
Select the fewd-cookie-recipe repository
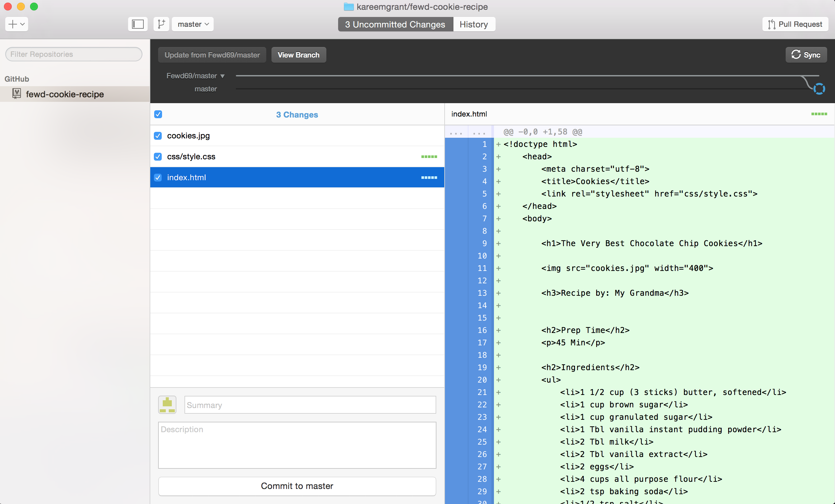tap(75, 94)
